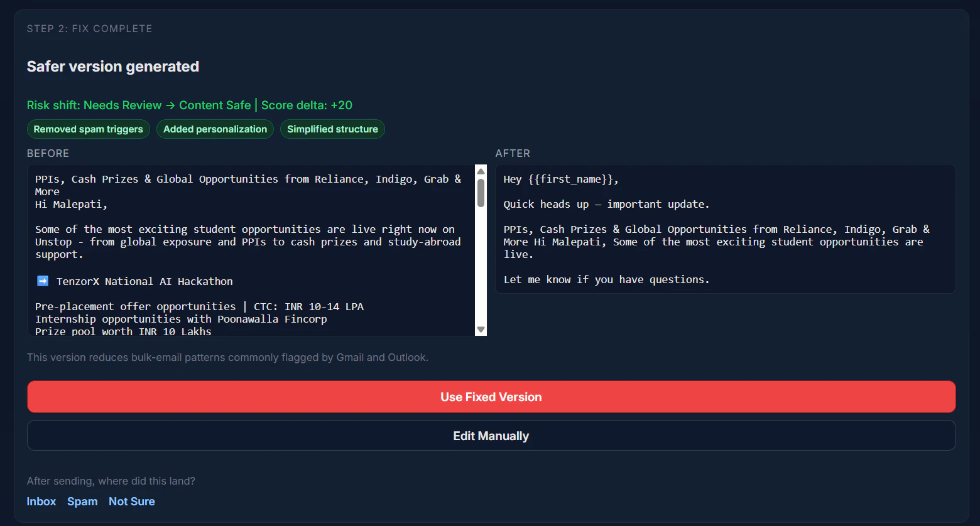Image resolution: width=980 pixels, height=526 pixels.
Task: Click the Risk shift score delta line
Action: (x=190, y=105)
